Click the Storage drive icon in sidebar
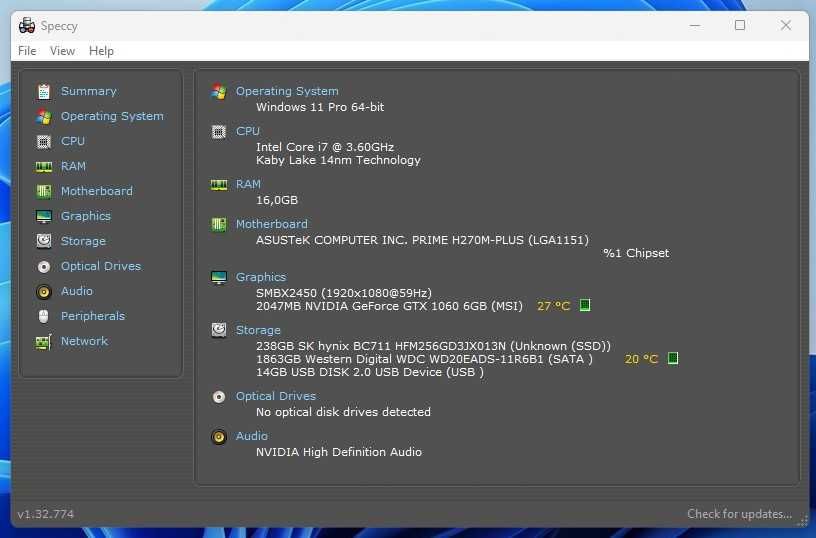This screenshot has width=816, height=538. coord(44,241)
